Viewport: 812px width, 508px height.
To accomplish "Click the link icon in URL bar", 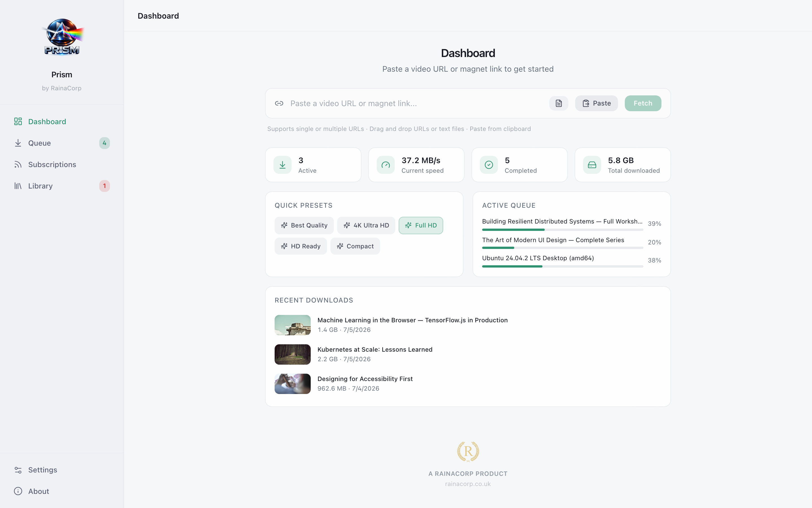I will [279, 103].
